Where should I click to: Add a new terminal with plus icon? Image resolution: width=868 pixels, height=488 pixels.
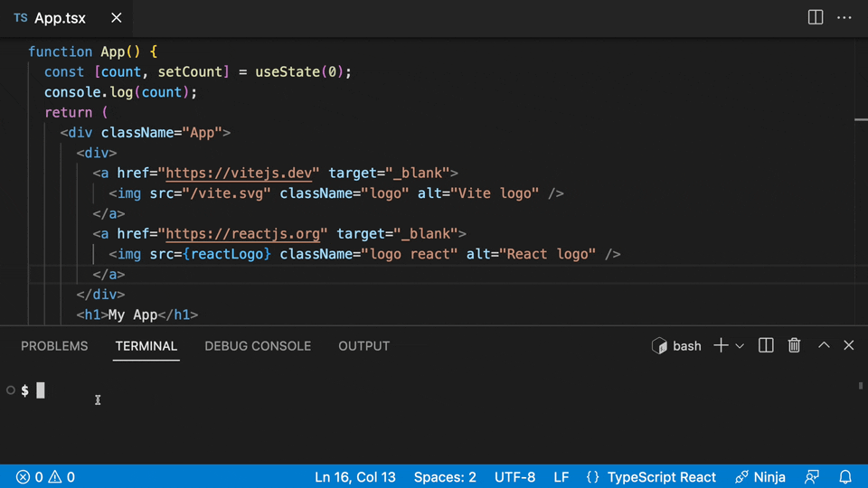click(x=721, y=345)
